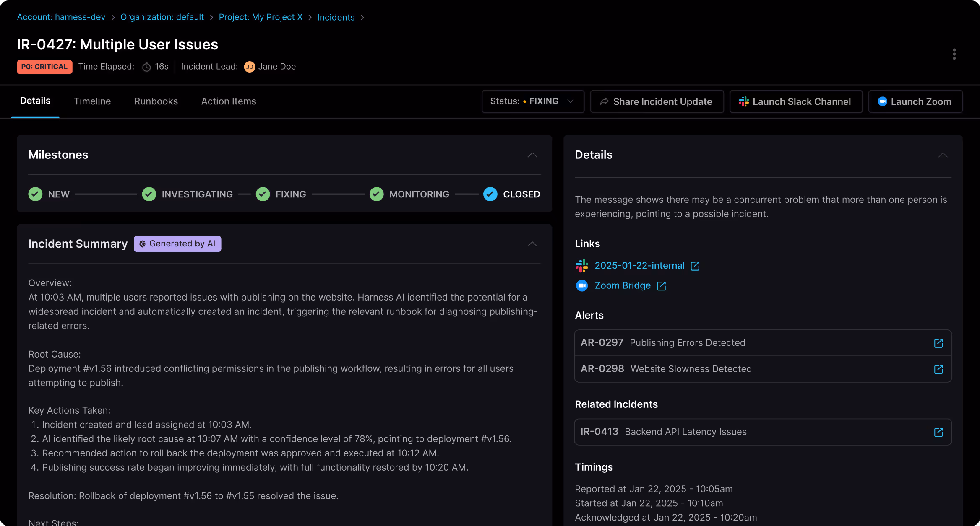Screen dimensions: 980x526
Task: Open the Status FIXING dropdown
Action: (x=533, y=101)
